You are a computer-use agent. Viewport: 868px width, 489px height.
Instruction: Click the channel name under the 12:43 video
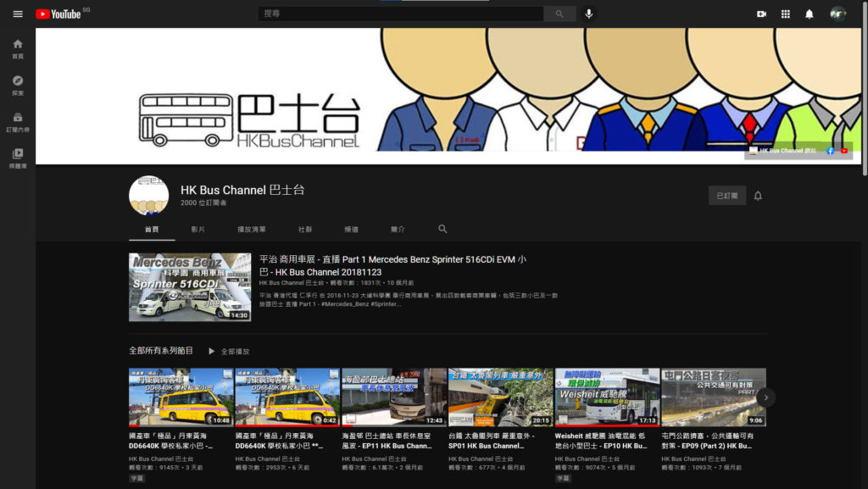click(x=374, y=459)
